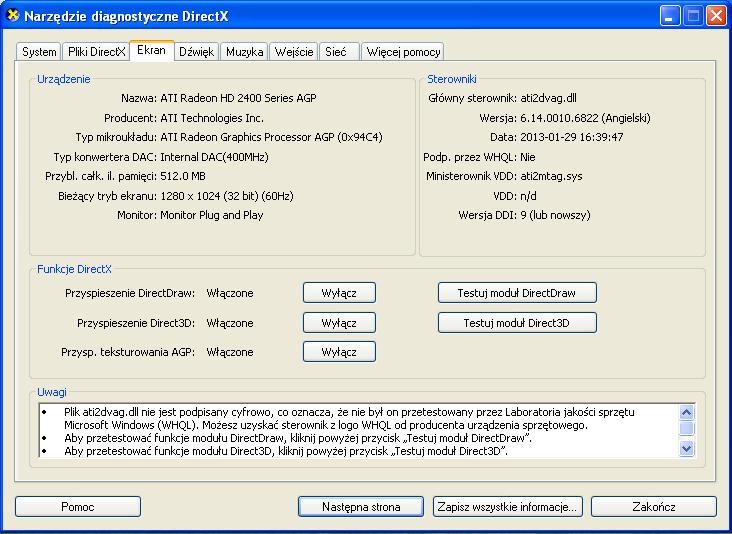
Task: Close the DirectX diagnostic window
Action: [716, 16]
